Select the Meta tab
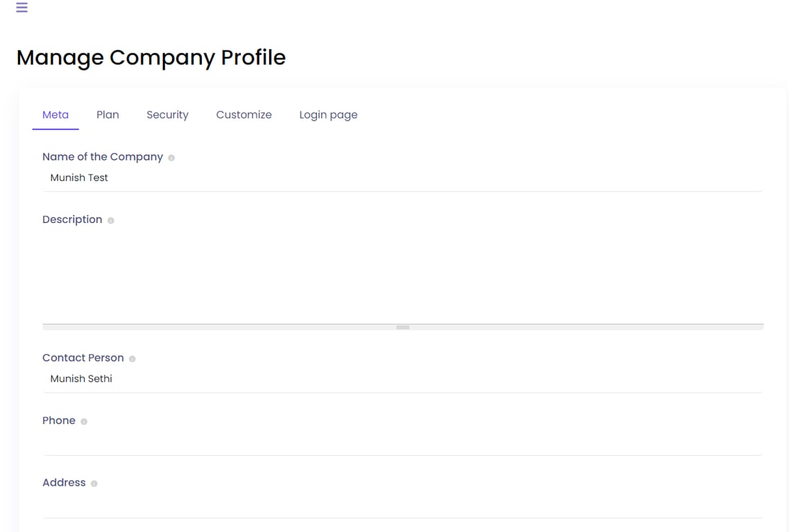This screenshot has width=789, height=532. coord(55,115)
